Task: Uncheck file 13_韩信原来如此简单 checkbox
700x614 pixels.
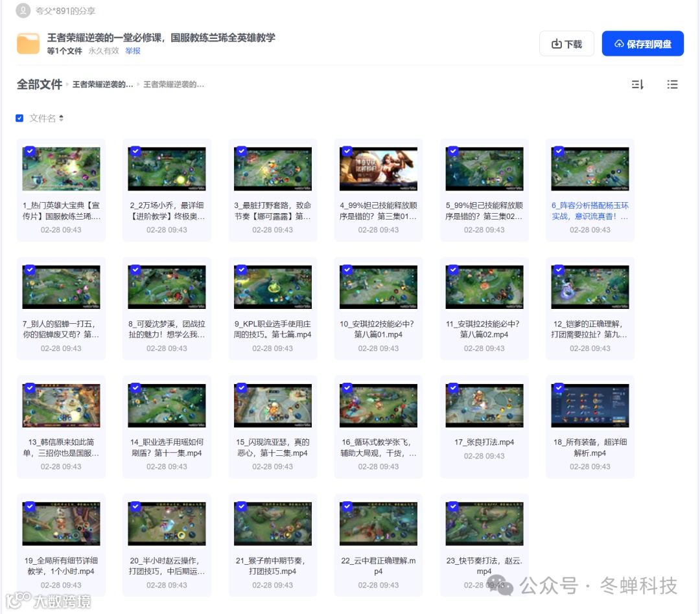Action: click(29, 388)
